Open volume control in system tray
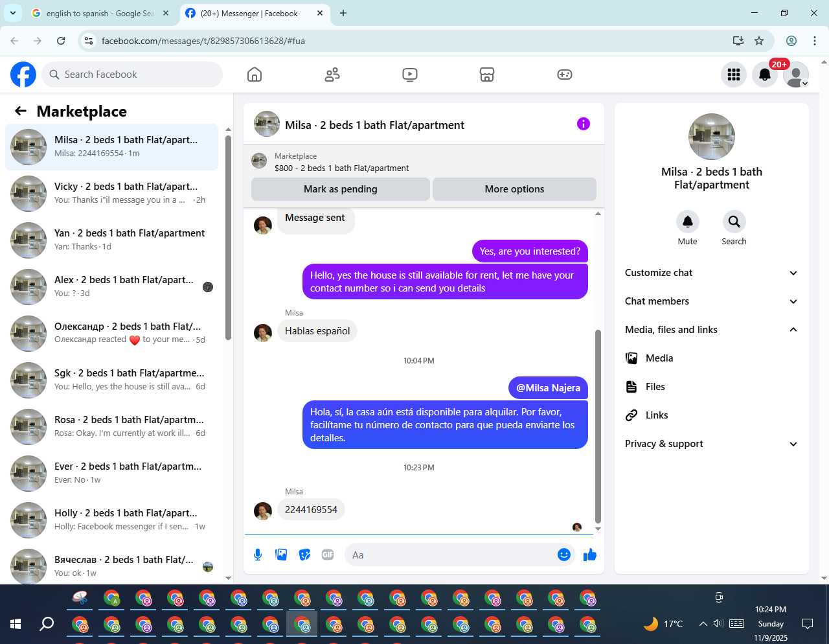The height and width of the screenshot is (644, 829). [x=718, y=624]
